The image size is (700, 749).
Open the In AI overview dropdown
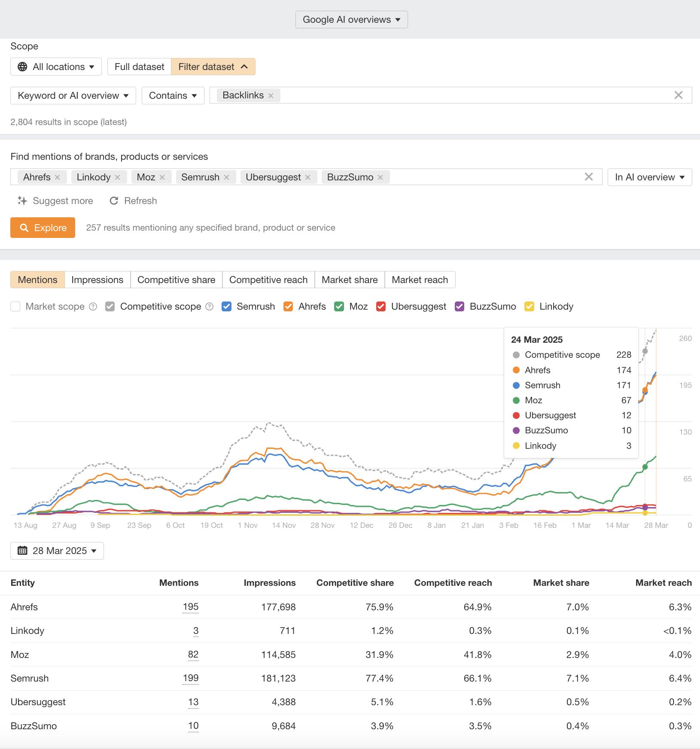649,177
